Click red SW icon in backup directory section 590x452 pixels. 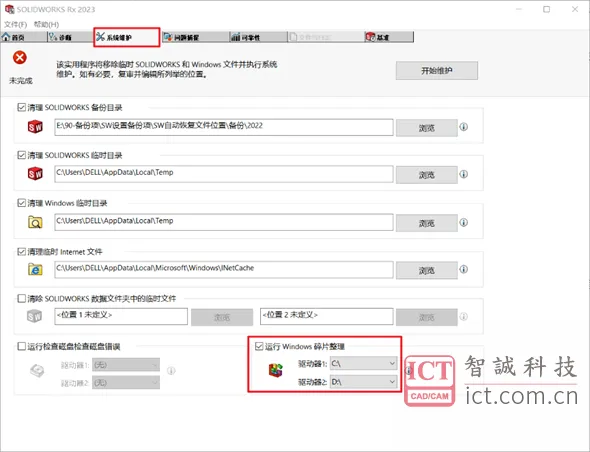35,127
